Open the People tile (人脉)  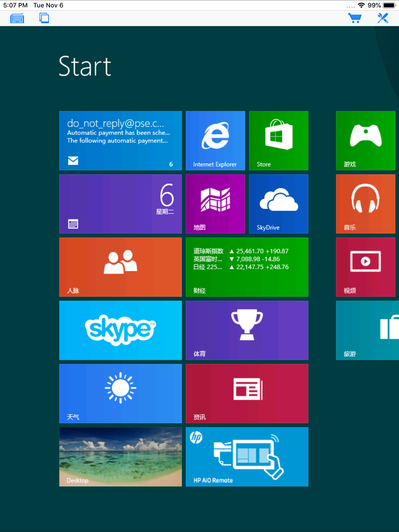120,267
